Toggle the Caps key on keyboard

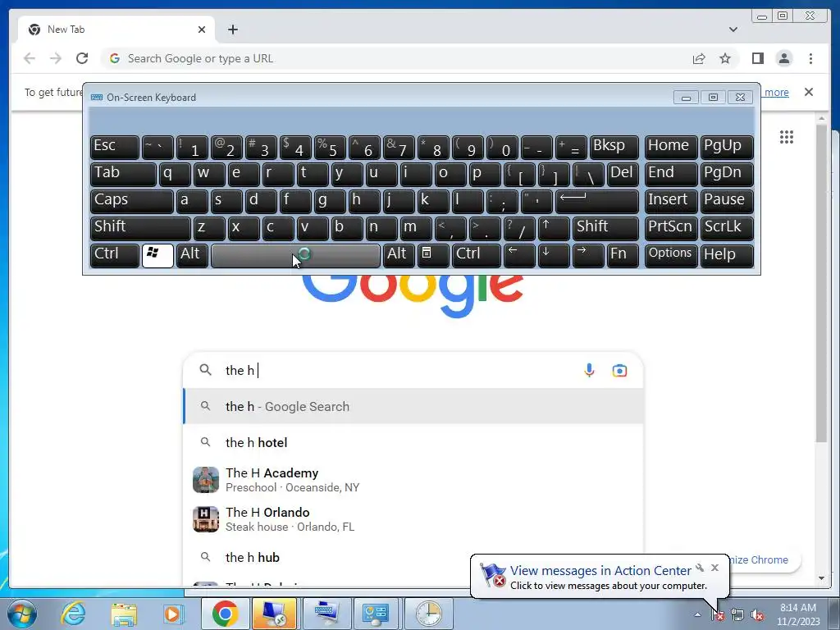coord(132,201)
